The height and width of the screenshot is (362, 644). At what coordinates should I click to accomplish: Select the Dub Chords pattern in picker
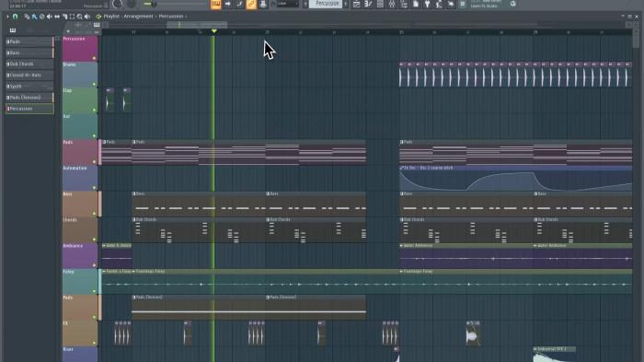[x=29, y=64]
